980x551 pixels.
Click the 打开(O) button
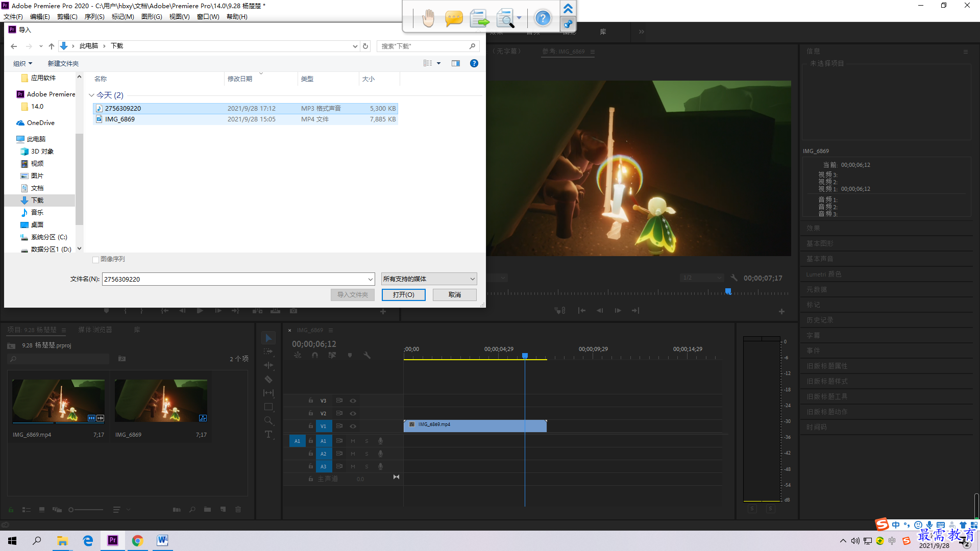[403, 295]
